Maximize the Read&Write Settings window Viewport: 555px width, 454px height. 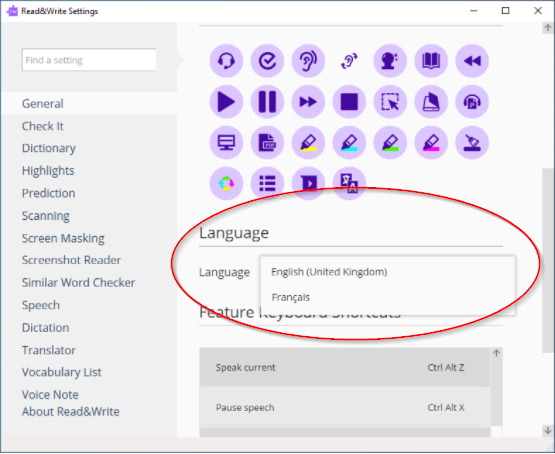pyautogui.click(x=505, y=11)
